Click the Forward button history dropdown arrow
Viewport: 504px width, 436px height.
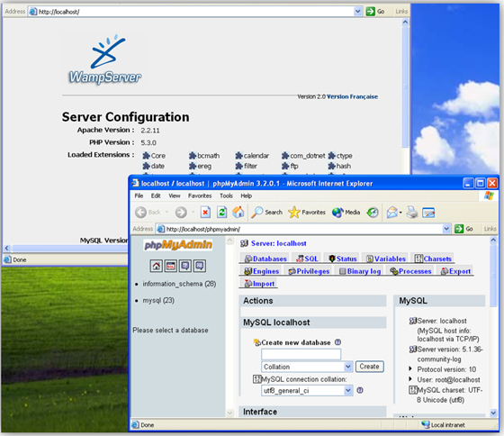pos(193,212)
